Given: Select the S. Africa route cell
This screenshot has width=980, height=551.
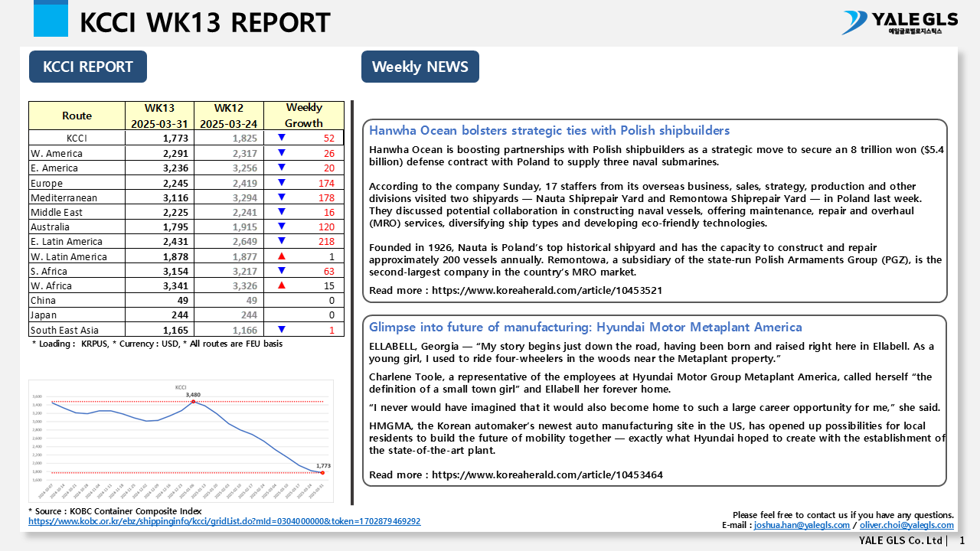Looking at the screenshot, I should point(77,271).
